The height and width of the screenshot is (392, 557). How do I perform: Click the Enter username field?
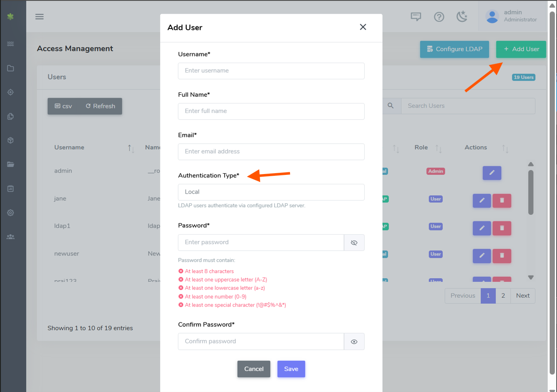pyautogui.click(x=271, y=71)
